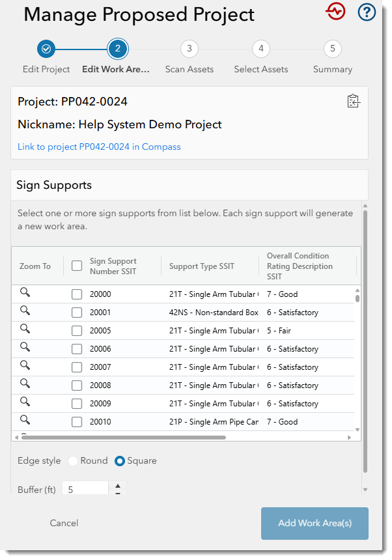Screen dimensions: 392x560
Task: Click inside the Buffer (ft) input field
Action: point(85,489)
